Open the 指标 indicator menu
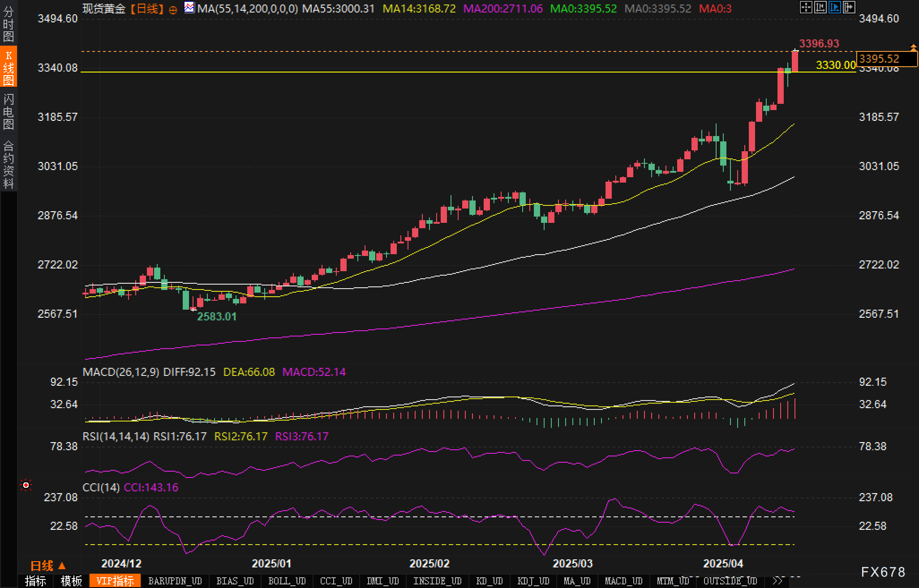Screen dimensions: 919x588 [x=35, y=581]
